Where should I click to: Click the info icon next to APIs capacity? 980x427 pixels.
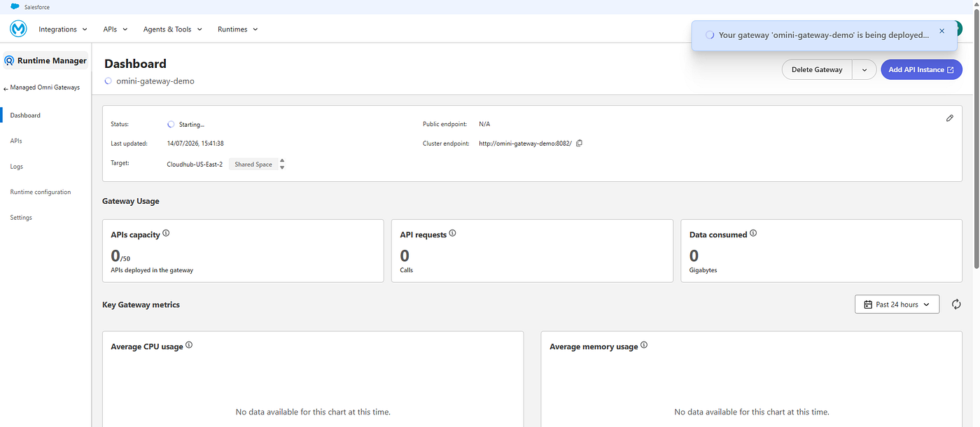coord(166,234)
